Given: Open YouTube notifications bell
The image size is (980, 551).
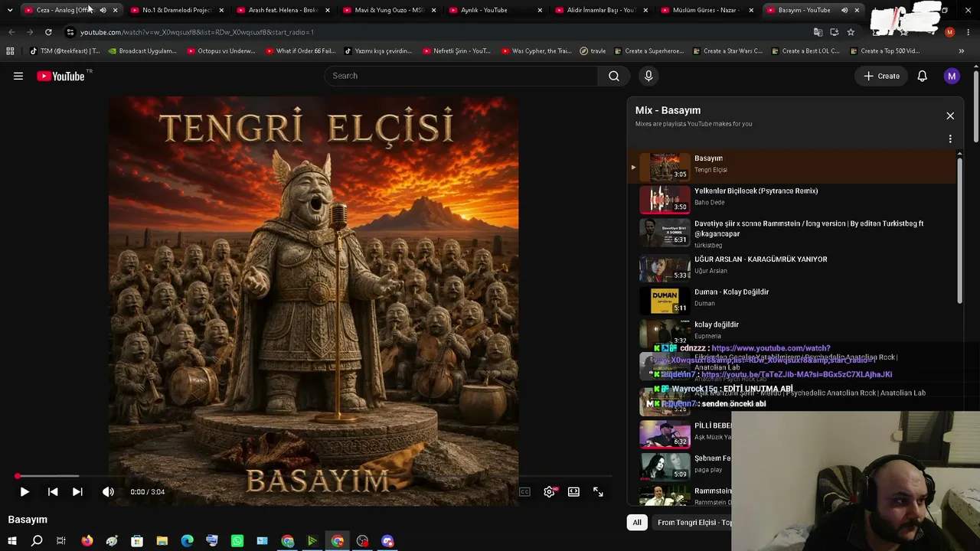Looking at the screenshot, I should [923, 76].
